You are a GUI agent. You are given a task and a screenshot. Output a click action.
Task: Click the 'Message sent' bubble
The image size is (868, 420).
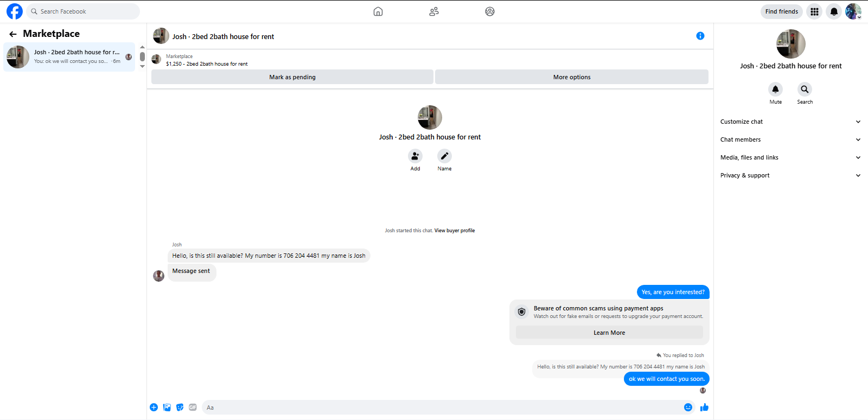(x=192, y=272)
